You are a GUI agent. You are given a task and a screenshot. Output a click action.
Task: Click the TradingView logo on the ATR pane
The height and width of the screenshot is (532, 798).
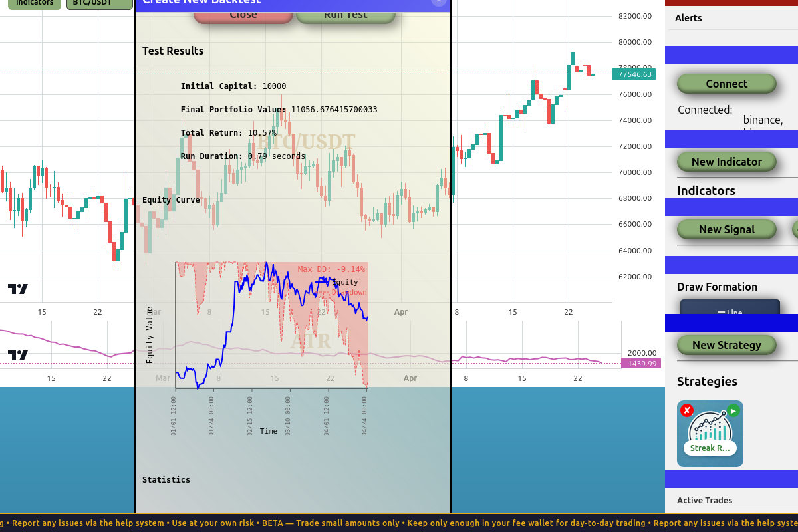pyautogui.click(x=18, y=355)
